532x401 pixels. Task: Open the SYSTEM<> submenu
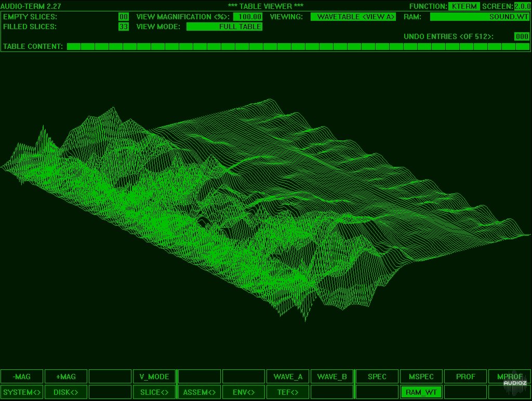pyautogui.click(x=21, y=392)
